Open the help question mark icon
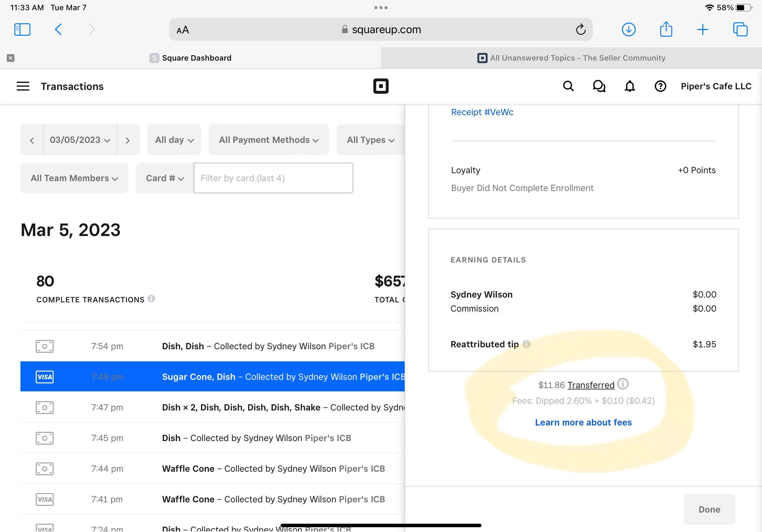 point(660,86)
